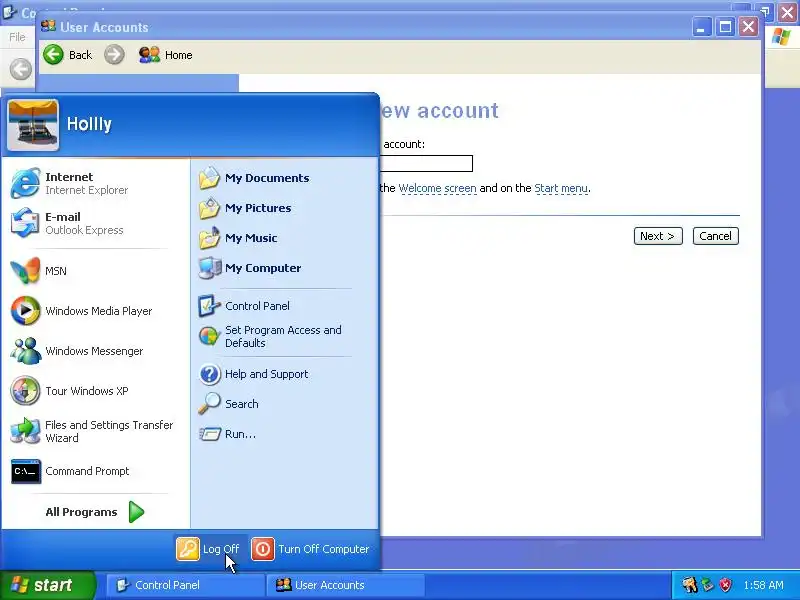The image size is (800, 600).
Task: Click the red security shield tray icon
Action: click(x=726, y=585)
